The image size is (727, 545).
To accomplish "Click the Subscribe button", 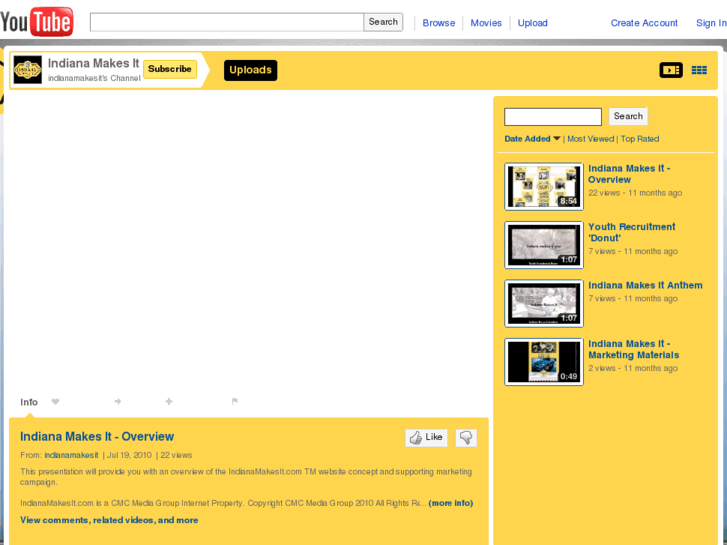I will (x=170, y=69).
